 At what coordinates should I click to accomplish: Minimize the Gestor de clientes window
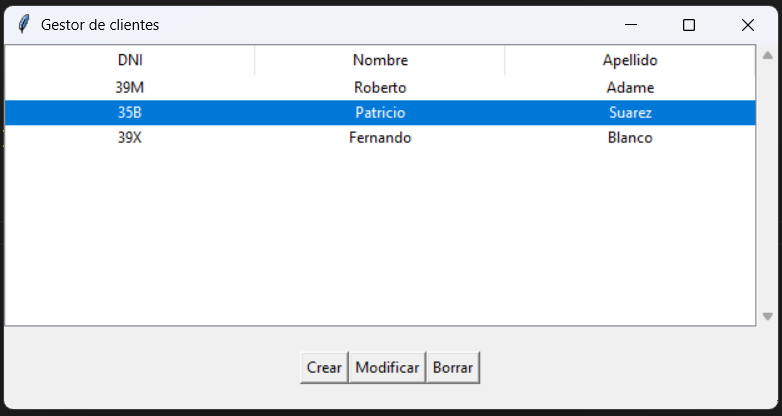(x=631, y=24)
